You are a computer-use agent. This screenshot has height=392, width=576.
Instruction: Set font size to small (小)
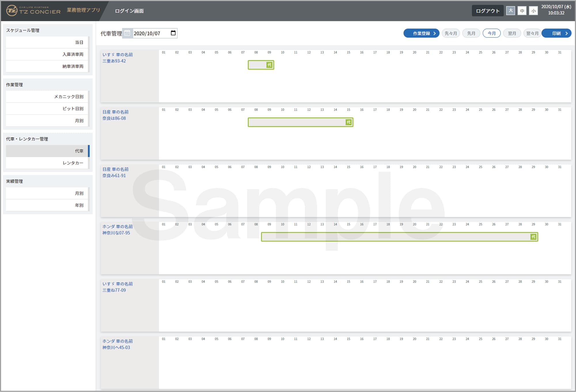pyautogui.click(x=533, y=11)
